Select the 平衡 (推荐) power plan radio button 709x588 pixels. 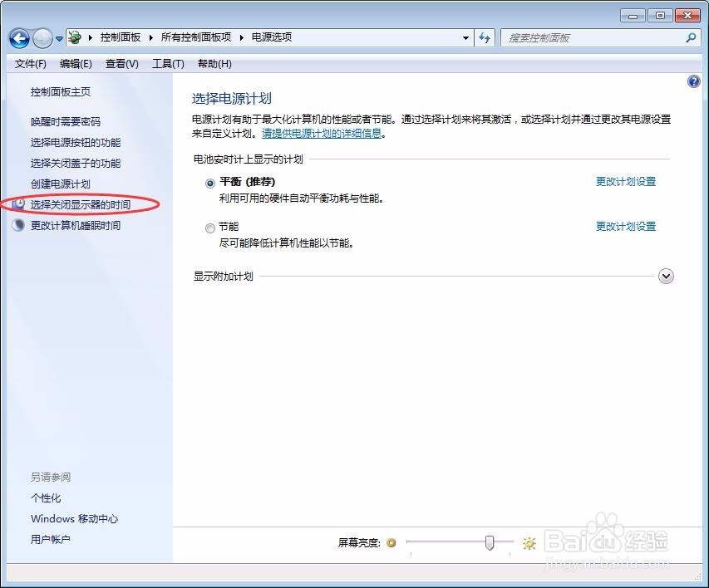[x=210, y=183]
